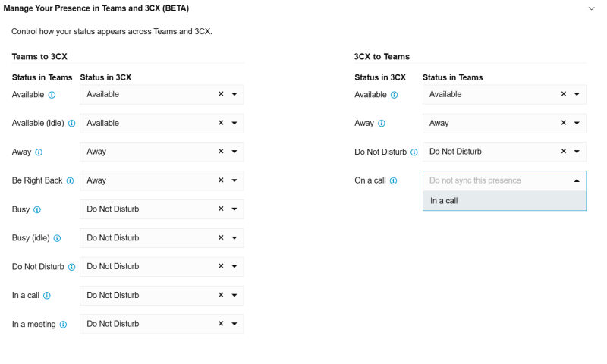Clear Busy (idle) mapping selection
This screenshot has width=607, height=364.
pyautogui.click(x=221, y=237)
